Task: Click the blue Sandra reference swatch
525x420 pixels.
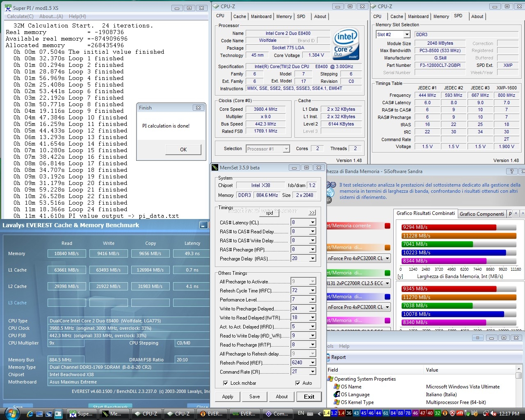Action: 388,297
